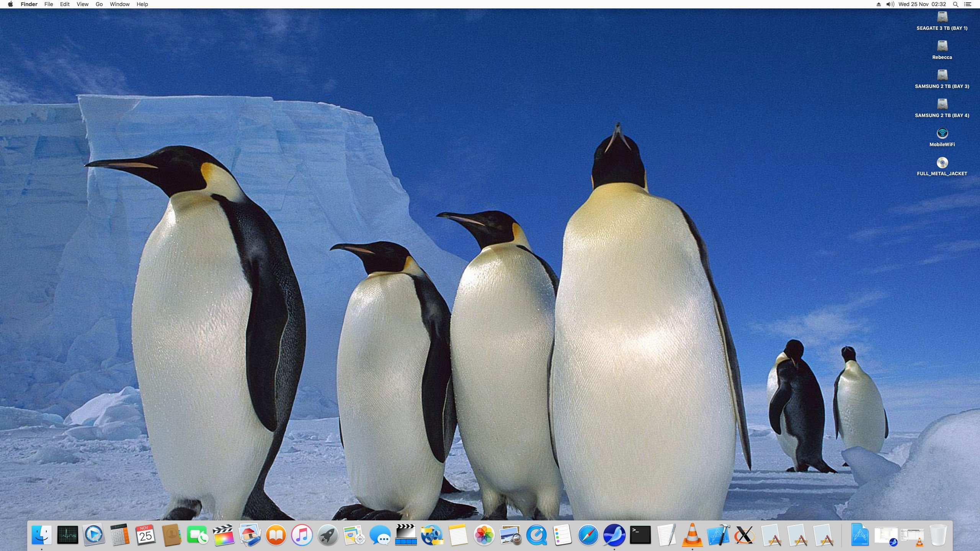Start FaceTime from the Dock
Image resolution: width=980 pixels, height=551 pixels.
[x=198, y=535]
